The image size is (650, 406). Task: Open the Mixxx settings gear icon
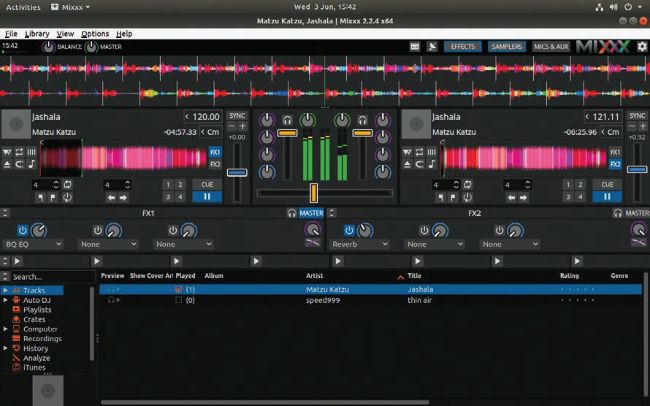(641, 47)
